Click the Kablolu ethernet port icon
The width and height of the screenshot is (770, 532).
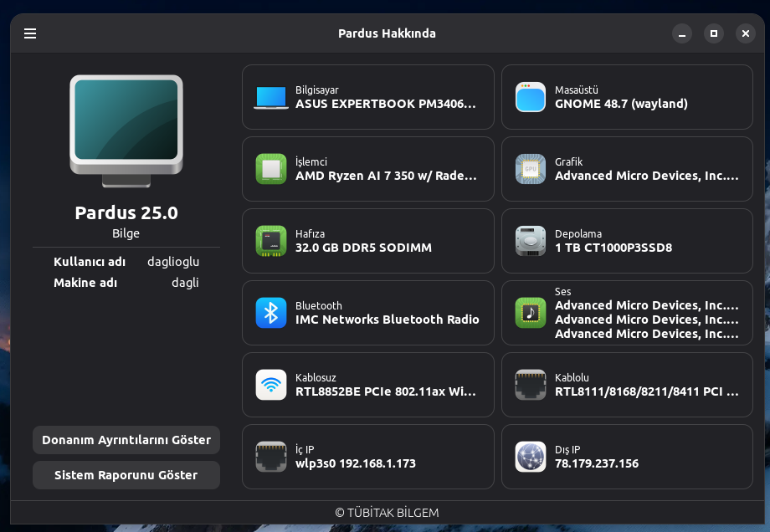pyautogui.click(x=530, y=385)
